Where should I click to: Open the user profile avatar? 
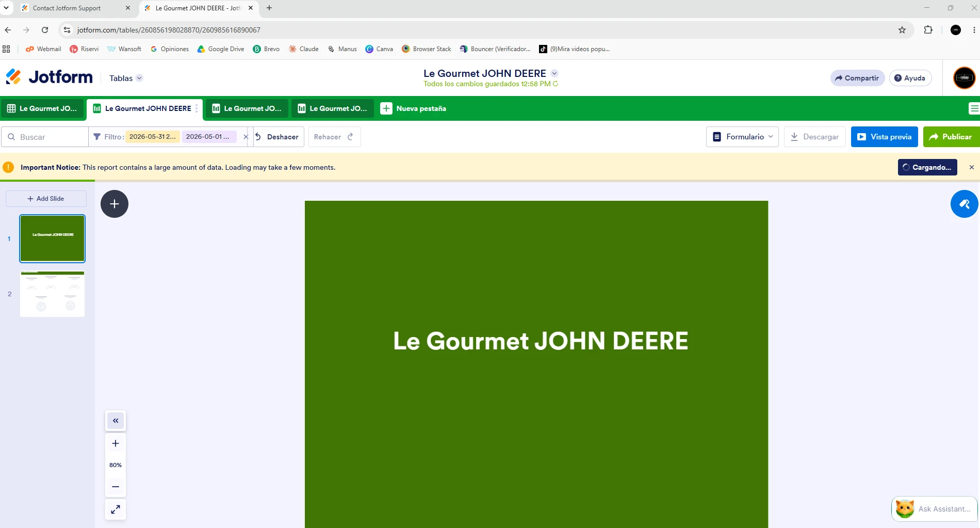pos(964,78)
